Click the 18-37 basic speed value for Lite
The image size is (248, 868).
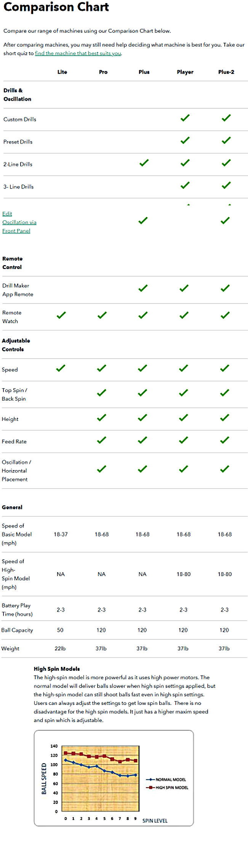[x=61, y=534]
